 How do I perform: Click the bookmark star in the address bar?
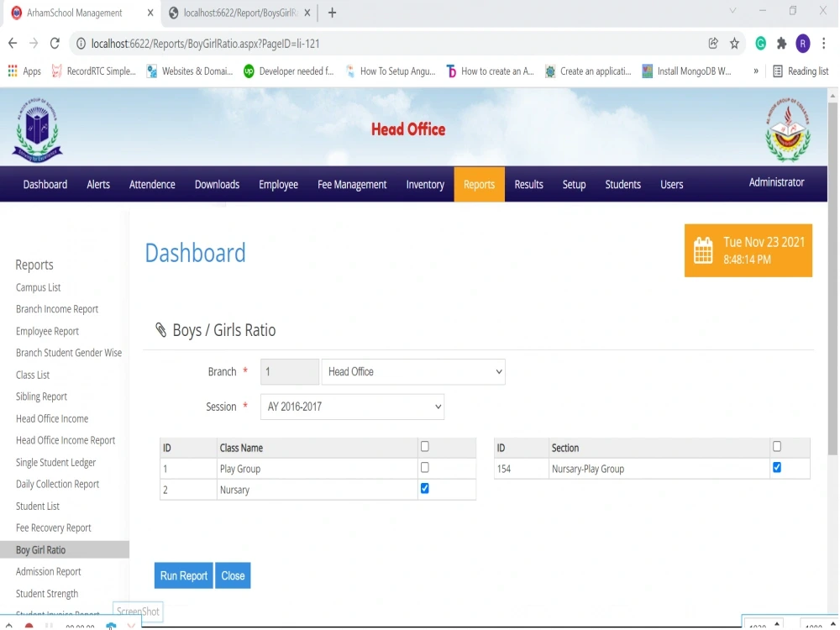pos(734,43)
